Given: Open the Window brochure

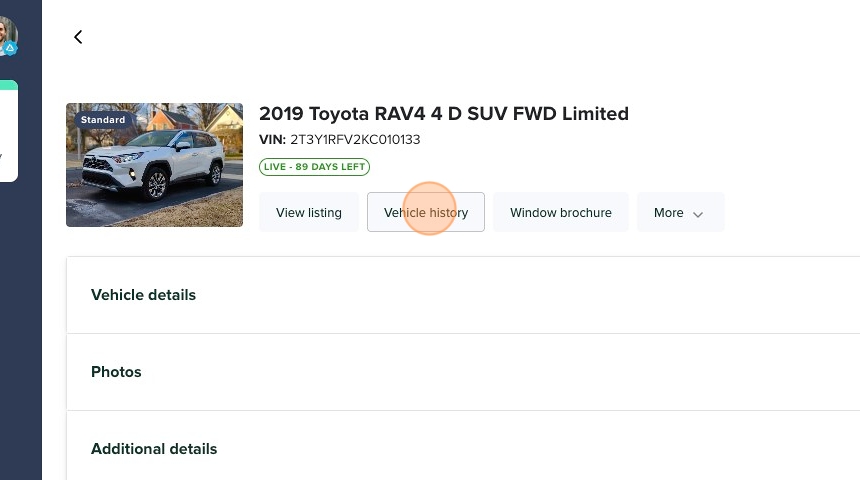Looking at the screenshot, I should (561, 212).
